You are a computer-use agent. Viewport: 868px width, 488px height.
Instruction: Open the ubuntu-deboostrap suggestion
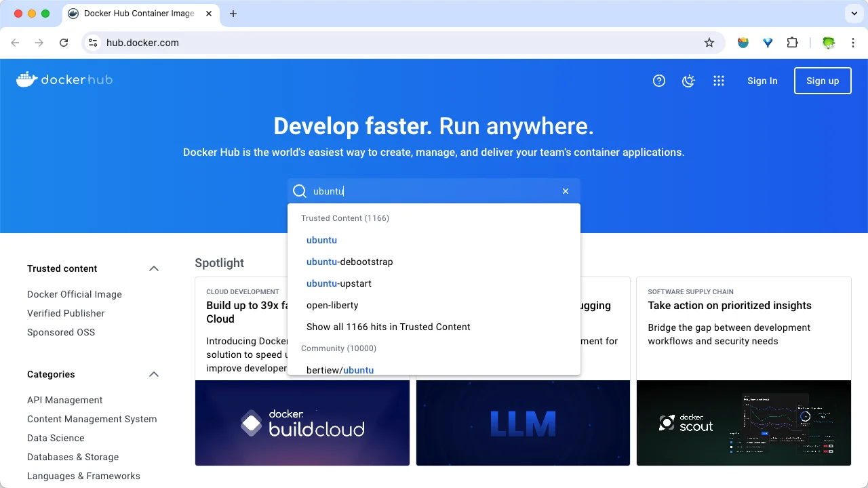pos(350,262)
